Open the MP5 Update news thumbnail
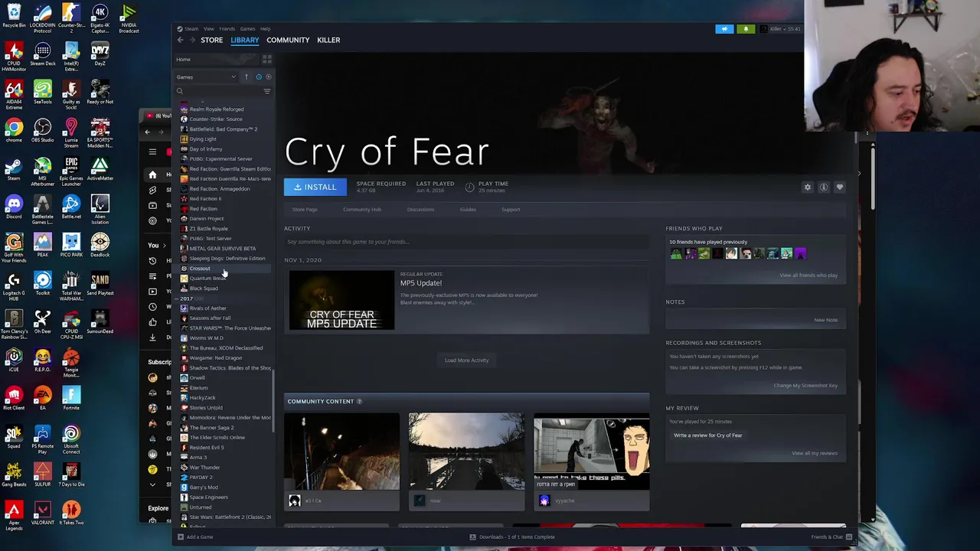 [x=341, y=300]
